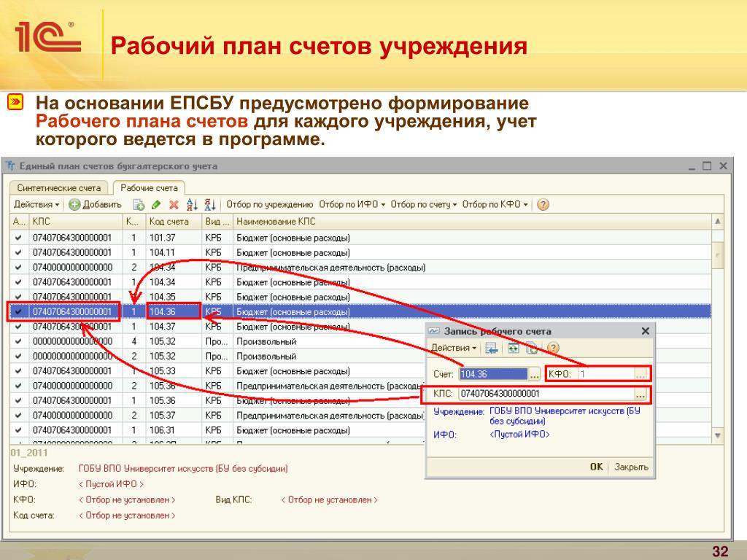Screen dimensions: 747x560
Task: Click the Вид column header
Action: click(217, 222)
